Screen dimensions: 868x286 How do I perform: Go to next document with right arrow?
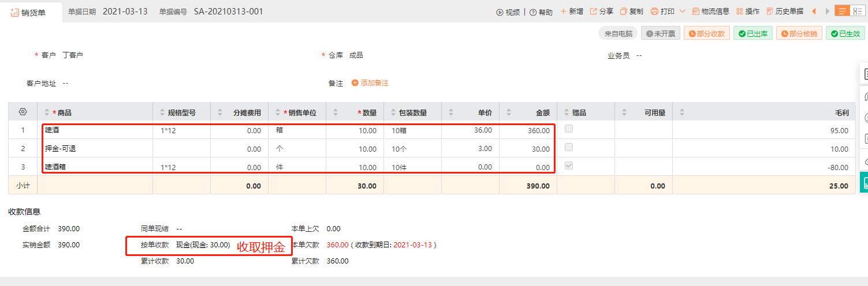point(827,12)
